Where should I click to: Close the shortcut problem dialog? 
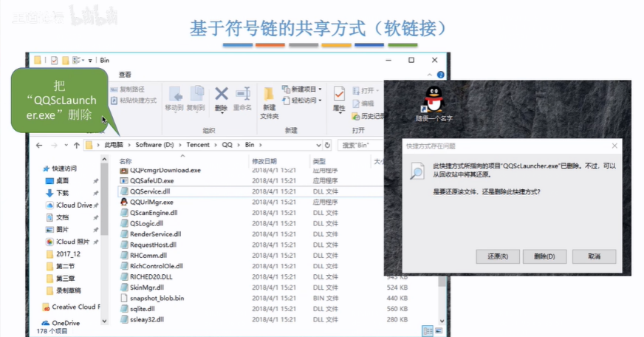pos(614,146)
